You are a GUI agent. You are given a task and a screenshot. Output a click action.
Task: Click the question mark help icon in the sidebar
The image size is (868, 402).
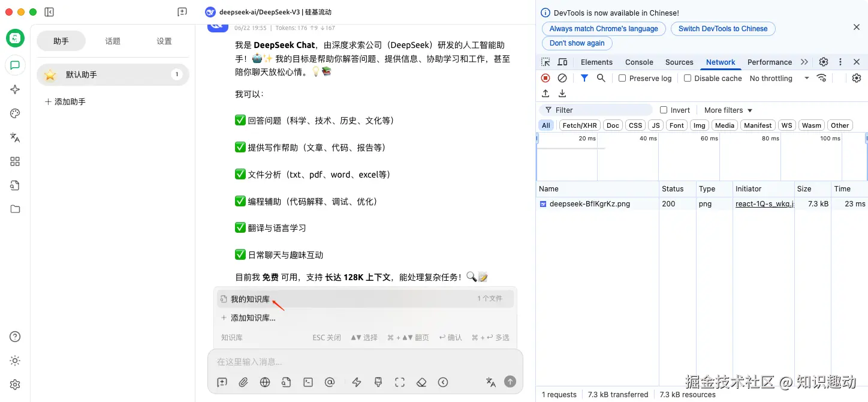15,337
